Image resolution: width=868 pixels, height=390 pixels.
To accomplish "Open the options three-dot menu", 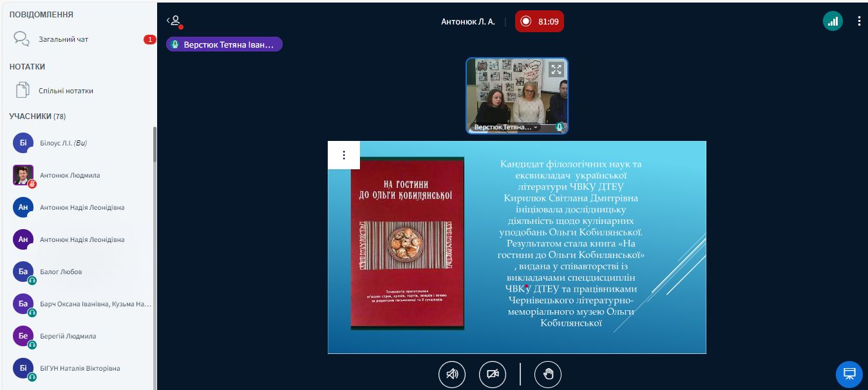I will click(859, 21).
